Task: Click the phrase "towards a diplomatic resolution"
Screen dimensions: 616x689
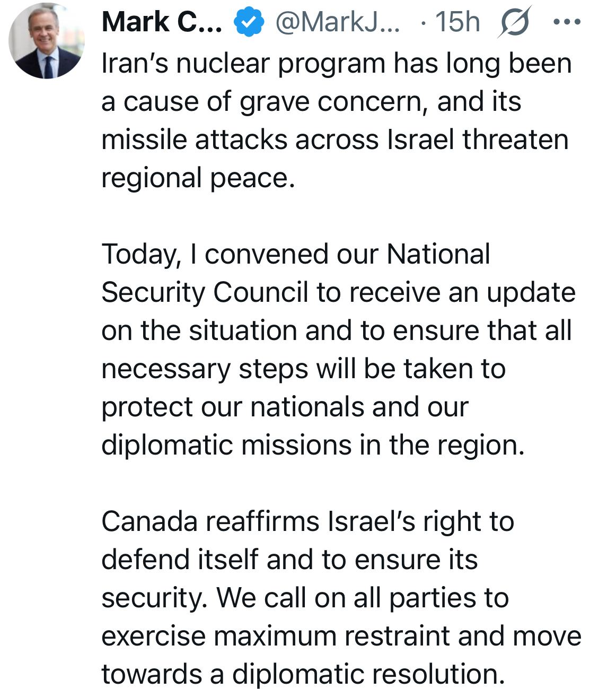Action: point(302,674)
